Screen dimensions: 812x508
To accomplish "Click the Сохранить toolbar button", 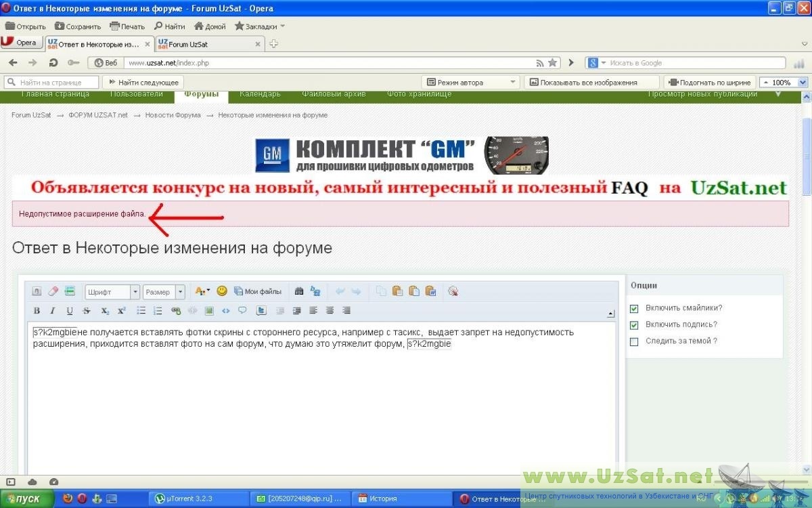I will click(78, 26).
